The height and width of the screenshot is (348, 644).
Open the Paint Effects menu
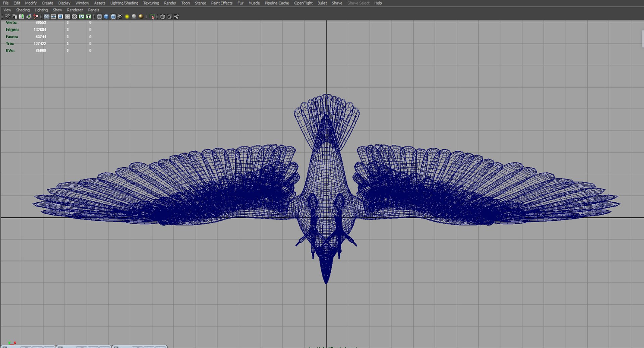click(222, 3)
